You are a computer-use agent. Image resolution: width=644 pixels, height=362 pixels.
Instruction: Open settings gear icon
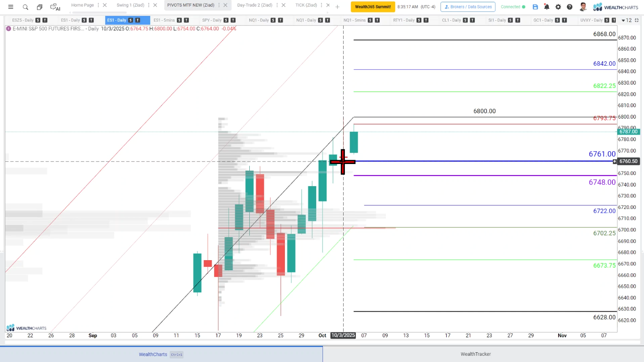point(558,7)
